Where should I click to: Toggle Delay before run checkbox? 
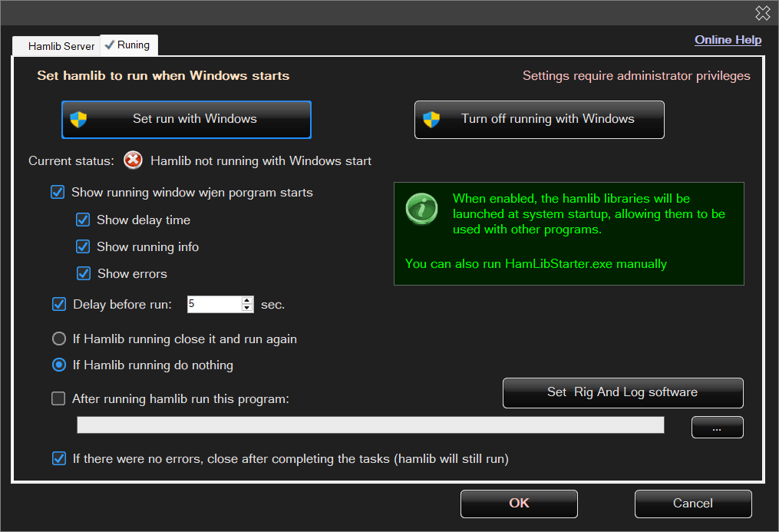pyautogui.click(x=58, y=305)
